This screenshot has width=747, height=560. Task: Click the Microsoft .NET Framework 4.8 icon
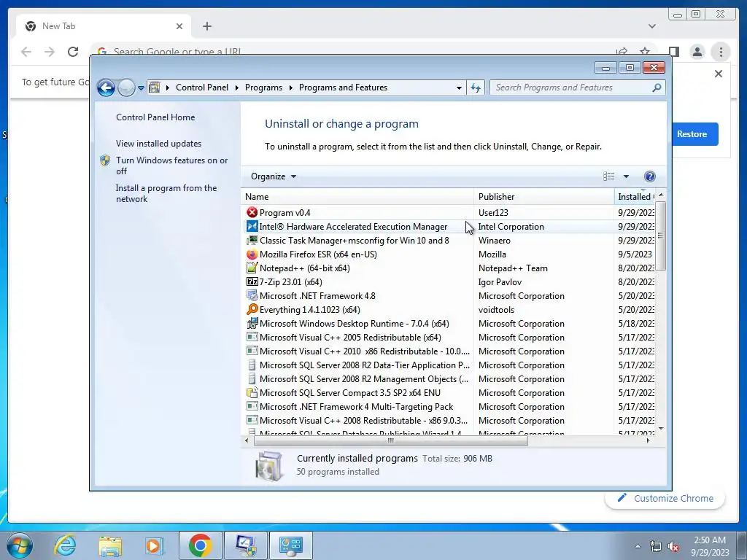[x=252, y=295]
